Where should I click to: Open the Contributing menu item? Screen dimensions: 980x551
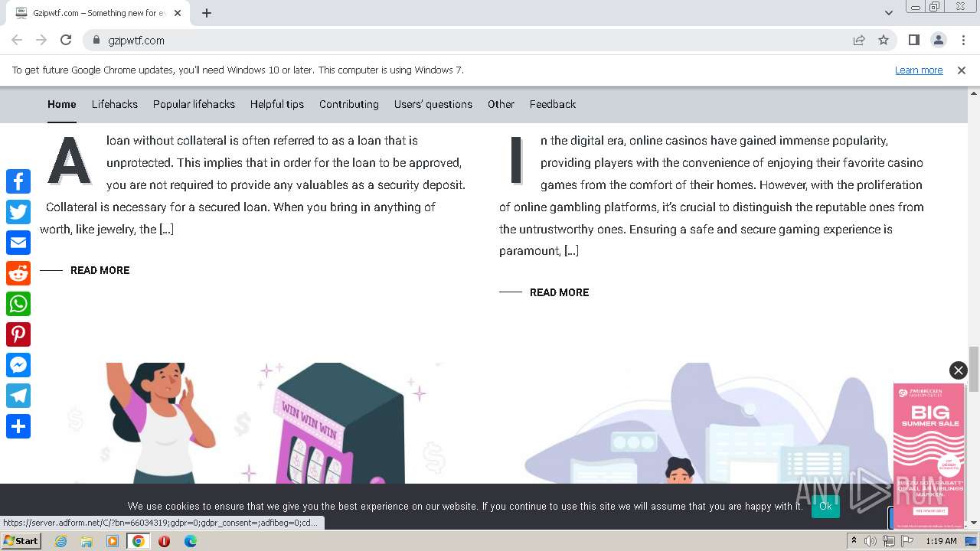click(349, 104)
